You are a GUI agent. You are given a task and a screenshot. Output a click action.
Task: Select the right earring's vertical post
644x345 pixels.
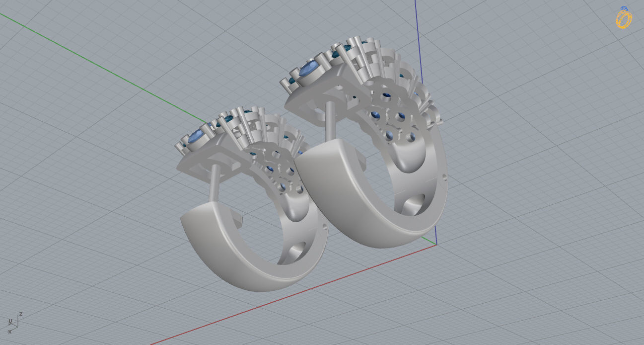330,122
